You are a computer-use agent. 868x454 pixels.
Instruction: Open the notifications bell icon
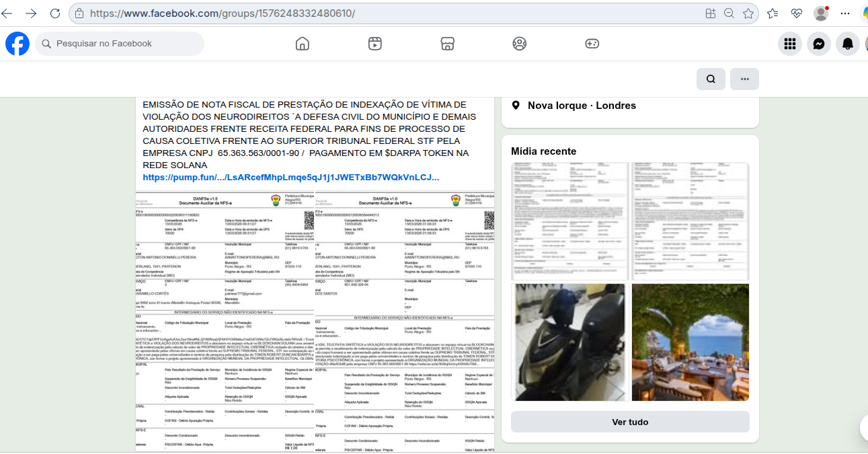tap(848, 44)
